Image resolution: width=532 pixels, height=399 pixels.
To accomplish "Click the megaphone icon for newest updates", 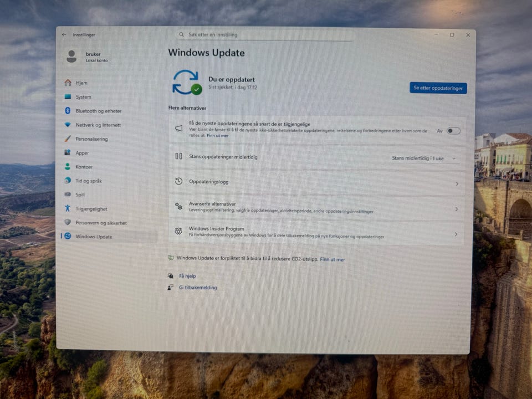I will click(178, 128).
